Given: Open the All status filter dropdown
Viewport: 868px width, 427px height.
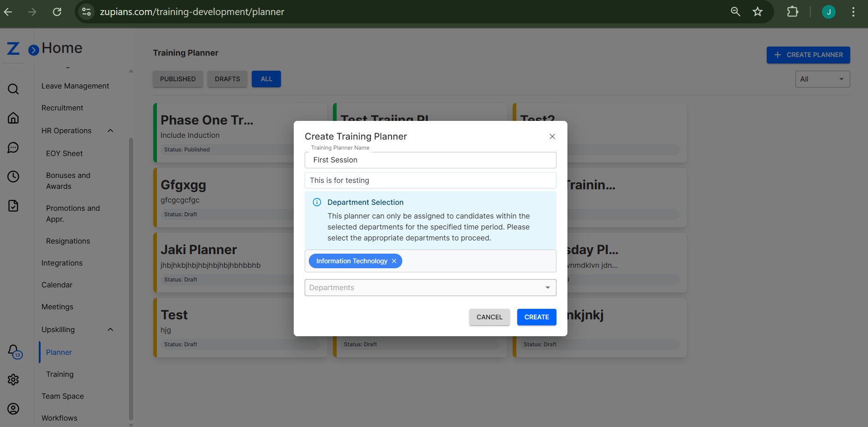Looking at the screenshot, I should pyautogui.click(x=822, y=79).
